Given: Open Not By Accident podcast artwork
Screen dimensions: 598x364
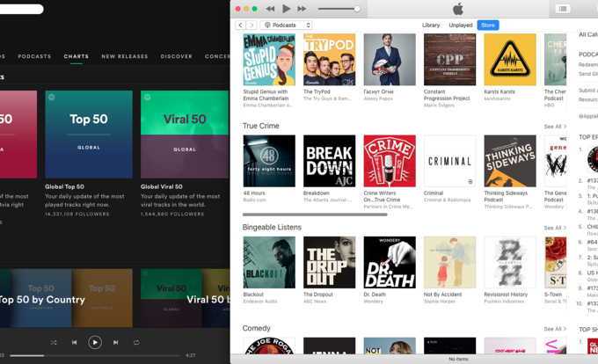Looking at the screenshot, I should (x=450, y=262).
